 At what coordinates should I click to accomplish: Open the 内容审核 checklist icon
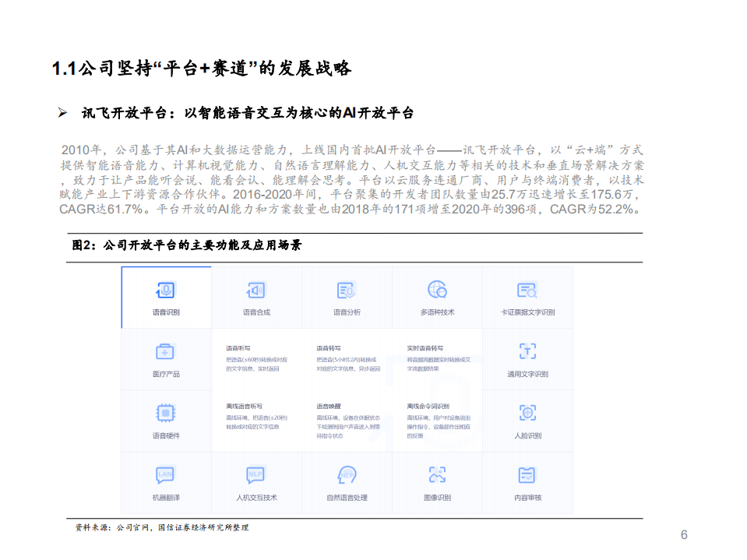tap(527, 474)
